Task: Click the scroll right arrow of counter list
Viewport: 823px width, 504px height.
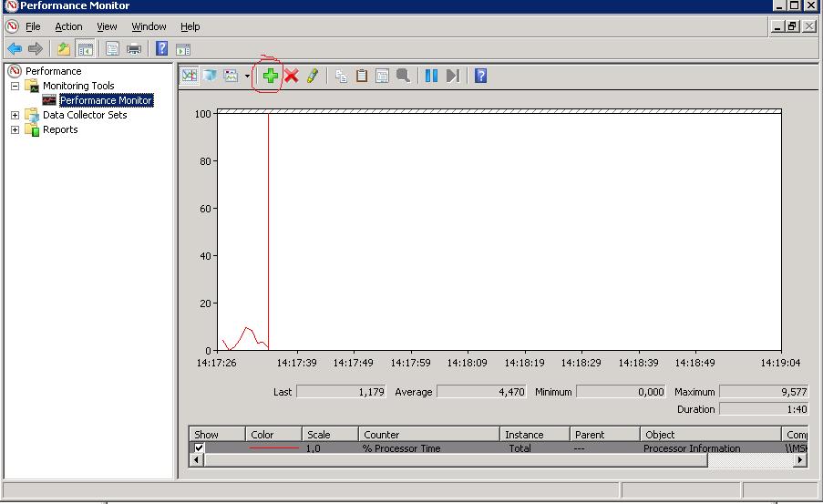Action: click(800, 460)
